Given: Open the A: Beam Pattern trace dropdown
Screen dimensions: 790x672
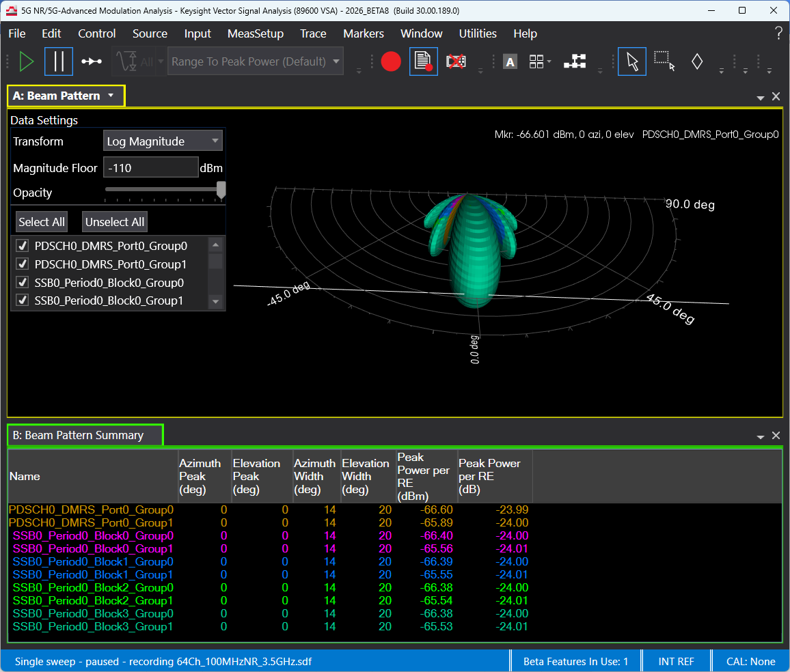Looking at the screenshot, I should pos(111,96).
